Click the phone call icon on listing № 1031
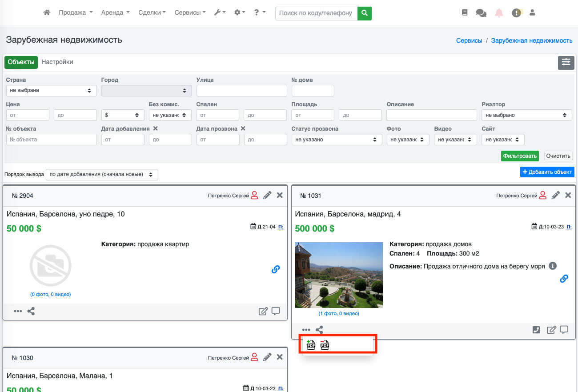This screenshot has height=392, width=578. 536,330
